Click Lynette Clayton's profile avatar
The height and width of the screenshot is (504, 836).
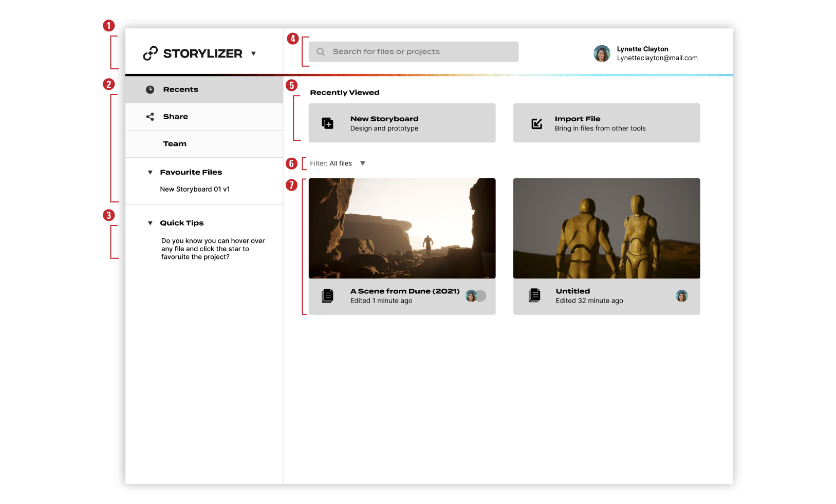(x=602, y=53)
